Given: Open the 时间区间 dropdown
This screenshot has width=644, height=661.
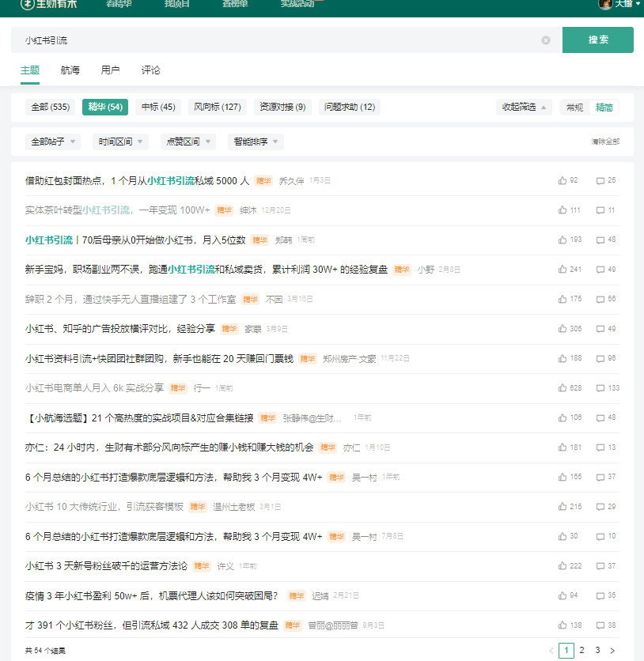Looking at the screenshot, I should pyautogui.click(x=120, y=142).
